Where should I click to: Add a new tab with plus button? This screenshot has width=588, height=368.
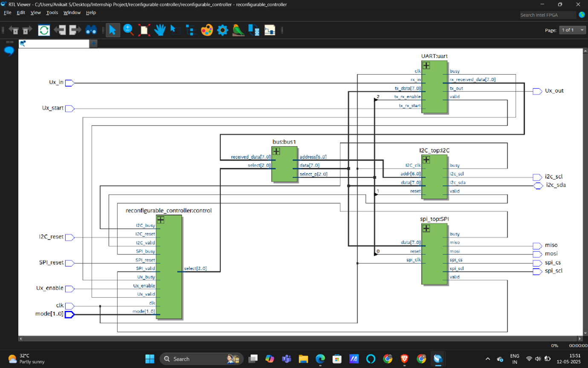[x=93, y=44]
